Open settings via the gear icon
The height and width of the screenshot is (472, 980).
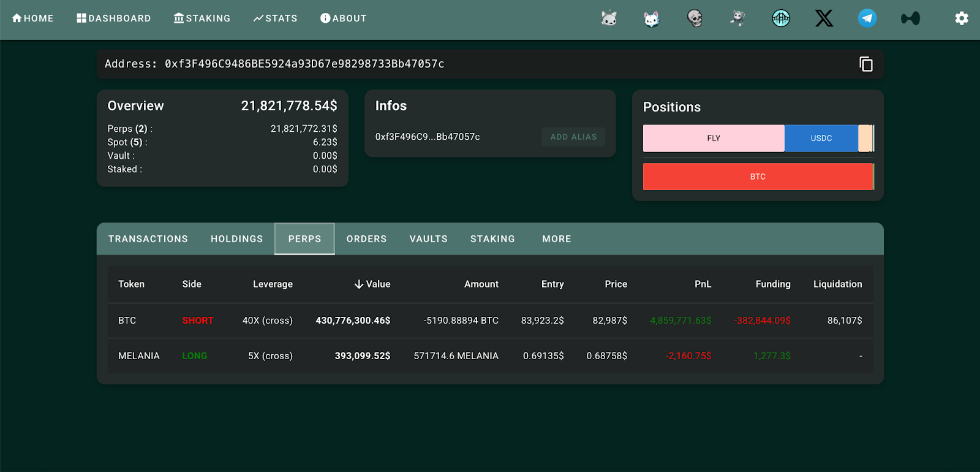click(x=962, y=18)
